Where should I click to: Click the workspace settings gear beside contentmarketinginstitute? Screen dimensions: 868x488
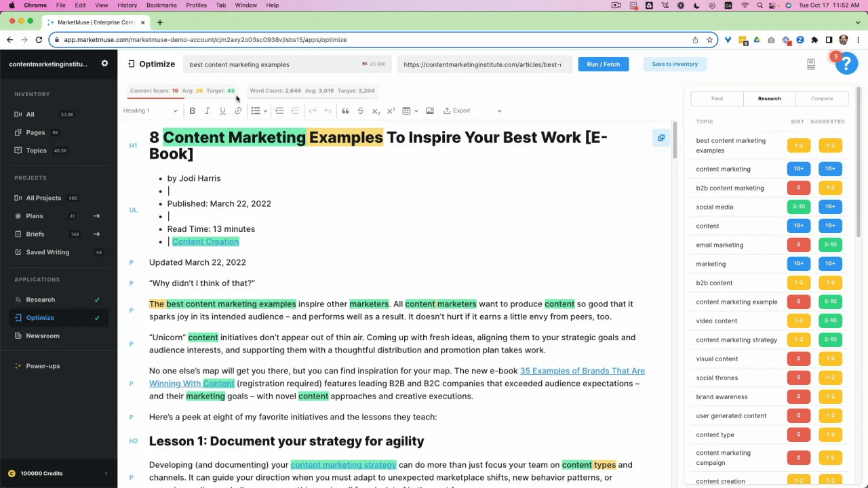click(x=104, y=63)
